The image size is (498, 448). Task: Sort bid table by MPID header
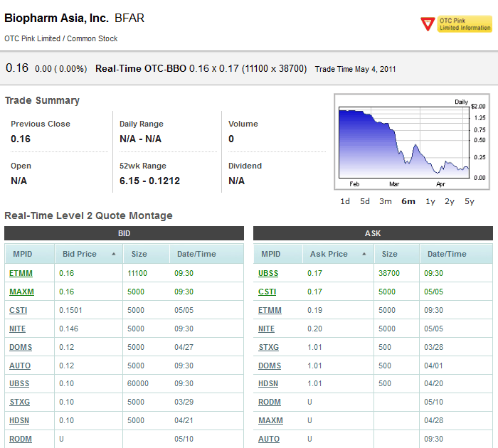22,254
